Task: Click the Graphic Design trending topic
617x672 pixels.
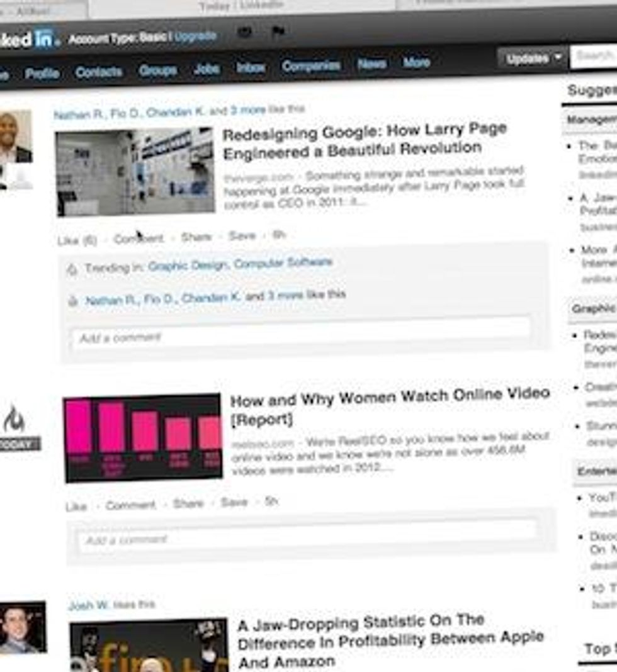Action: click(188, 266)
